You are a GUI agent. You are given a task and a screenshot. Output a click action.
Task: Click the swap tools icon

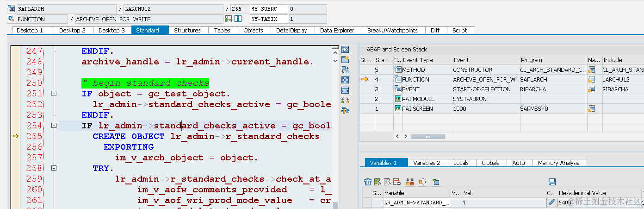point(345,100)
